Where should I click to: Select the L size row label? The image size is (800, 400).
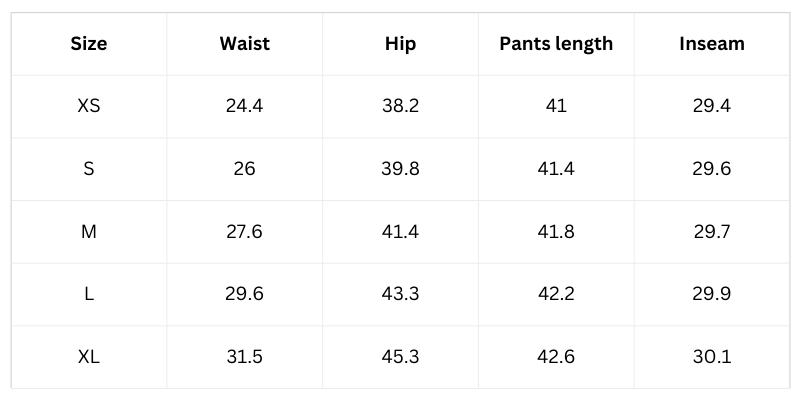[89, 294]
